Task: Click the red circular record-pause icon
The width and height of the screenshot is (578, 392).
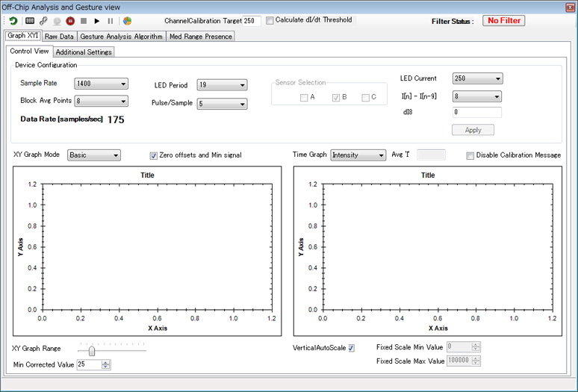Action: pyautogui.click(x=70, y=21)
